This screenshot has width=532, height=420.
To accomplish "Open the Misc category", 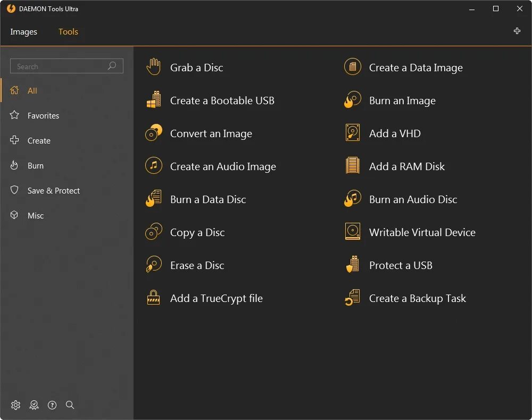I will 67,216.
